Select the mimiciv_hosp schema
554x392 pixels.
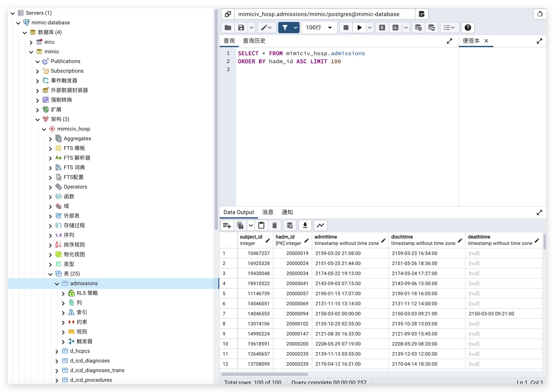pyautogui.click(x=74, y=129)
